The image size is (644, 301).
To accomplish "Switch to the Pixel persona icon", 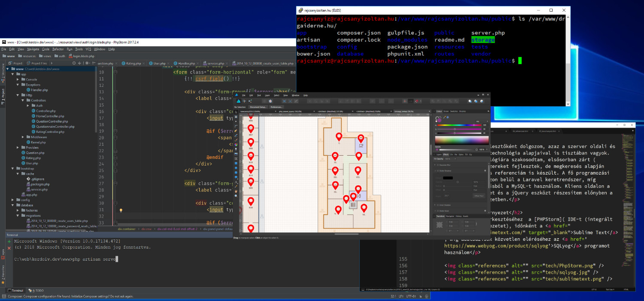I will coord(244,101).
